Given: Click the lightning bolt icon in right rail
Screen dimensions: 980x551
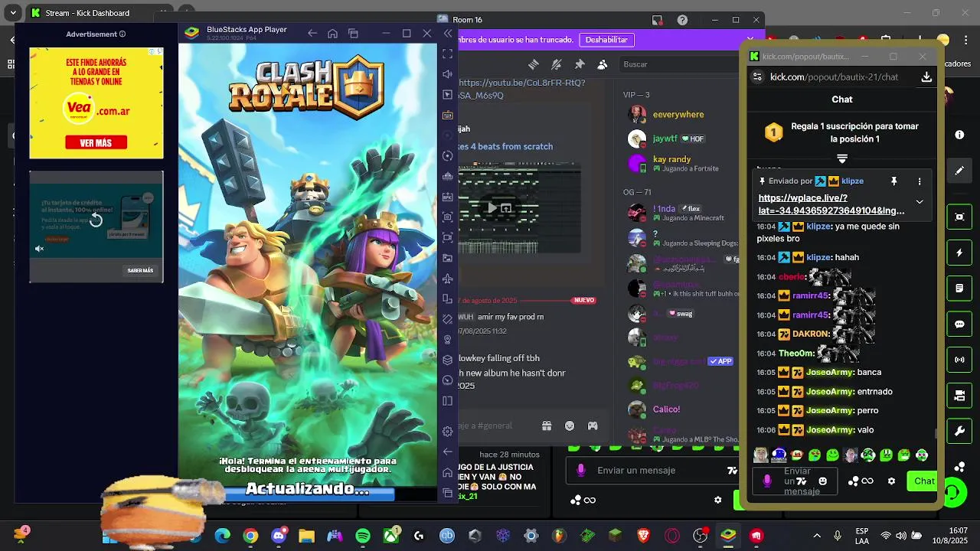Looking at the screenshot, I should pyautogui.click(x=959, y=253).
